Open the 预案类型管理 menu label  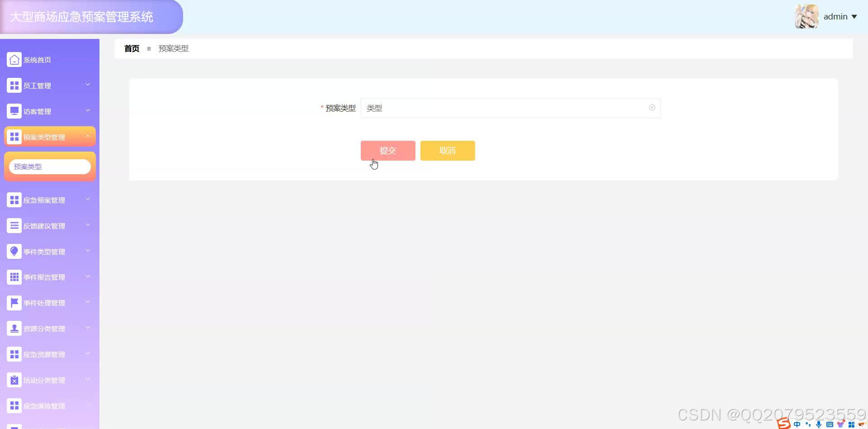tap(44, 137)
